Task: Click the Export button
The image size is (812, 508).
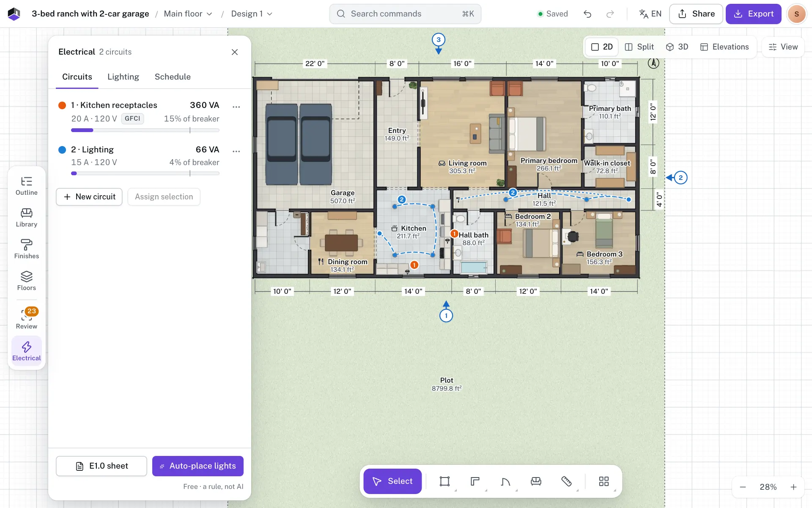Action: pyautogui.click(x=754, y=14)
